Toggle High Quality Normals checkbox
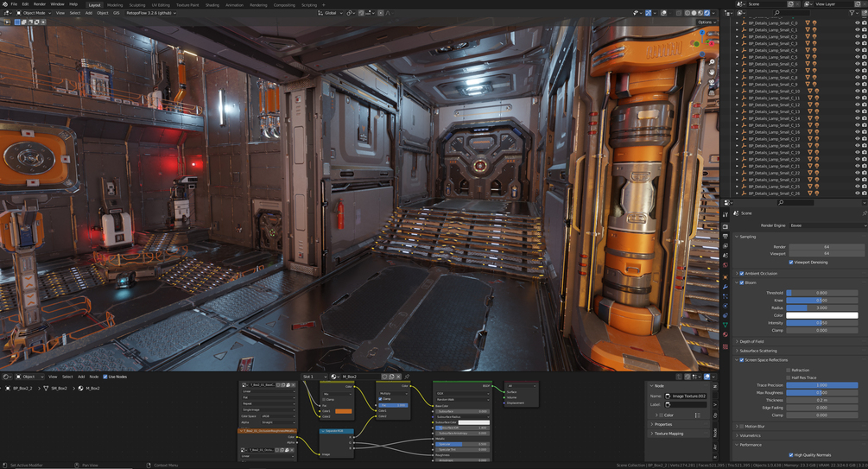This screenshot has width=868, height=469. (790, 455)
